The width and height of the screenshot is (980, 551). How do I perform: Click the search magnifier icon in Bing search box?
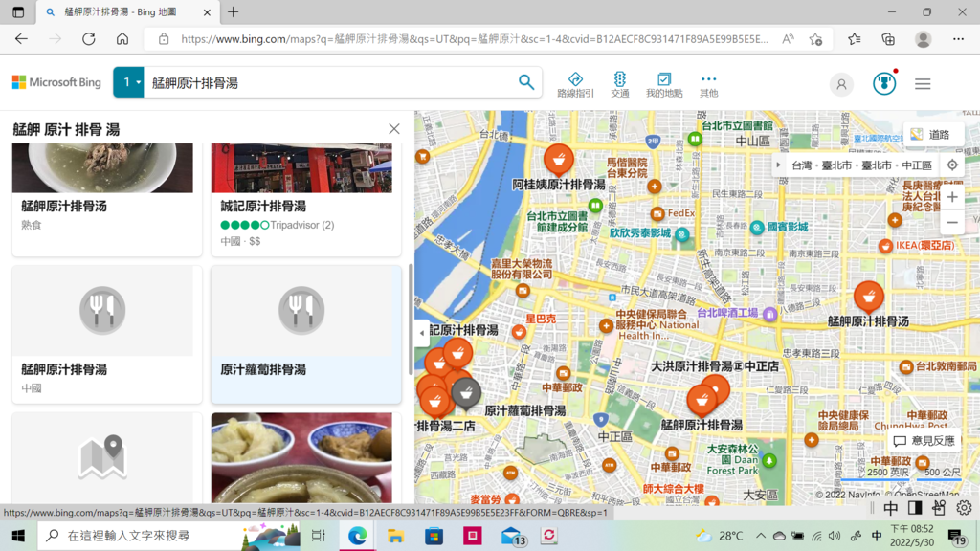click(x=526, y=82)
